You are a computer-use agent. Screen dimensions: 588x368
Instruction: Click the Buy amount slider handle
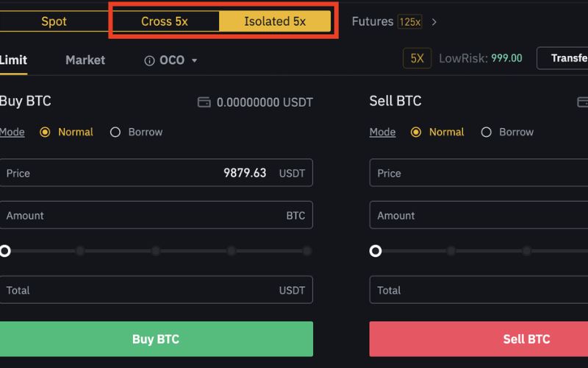coord(4,251)
